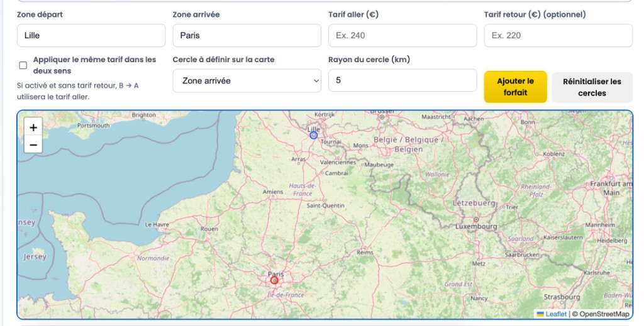Click the Kortrijk label on the map
The height and width of the screenshot is (326, 644).
(324, 114)
